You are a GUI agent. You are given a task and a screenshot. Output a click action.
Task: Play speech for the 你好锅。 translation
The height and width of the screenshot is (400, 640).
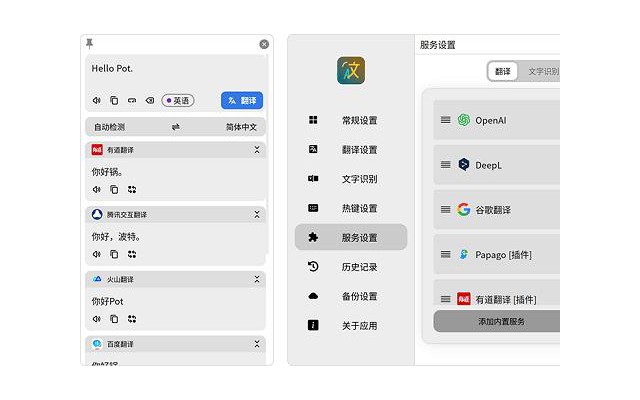click(97, 189)
